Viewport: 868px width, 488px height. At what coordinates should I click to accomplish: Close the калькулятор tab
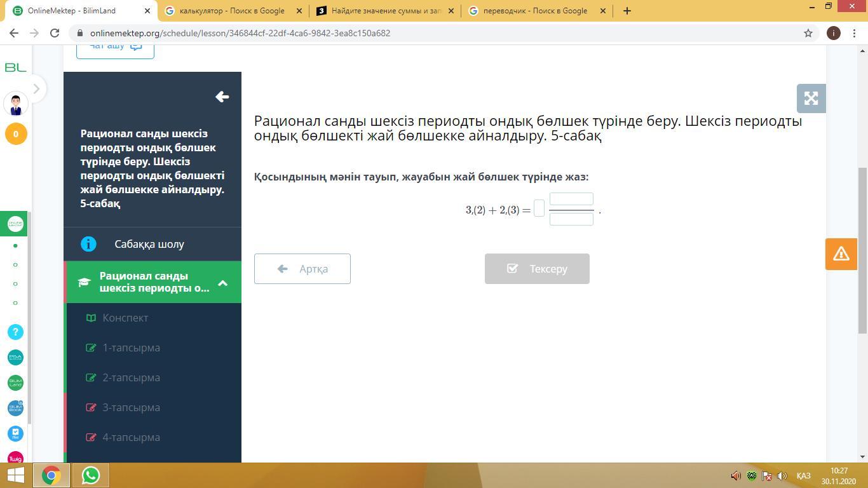(299, 11)
